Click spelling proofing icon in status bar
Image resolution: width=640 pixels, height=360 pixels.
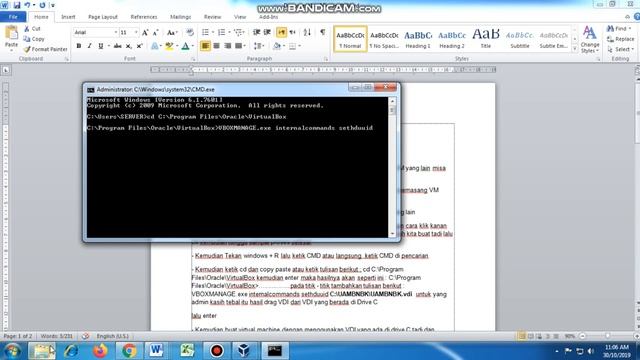pos(85,336)
